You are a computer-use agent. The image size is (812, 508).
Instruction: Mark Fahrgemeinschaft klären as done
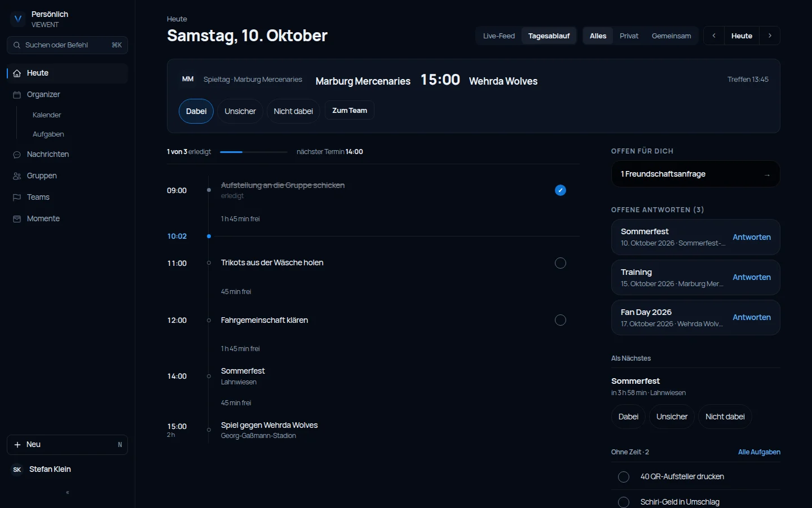(x=561, y=320)
